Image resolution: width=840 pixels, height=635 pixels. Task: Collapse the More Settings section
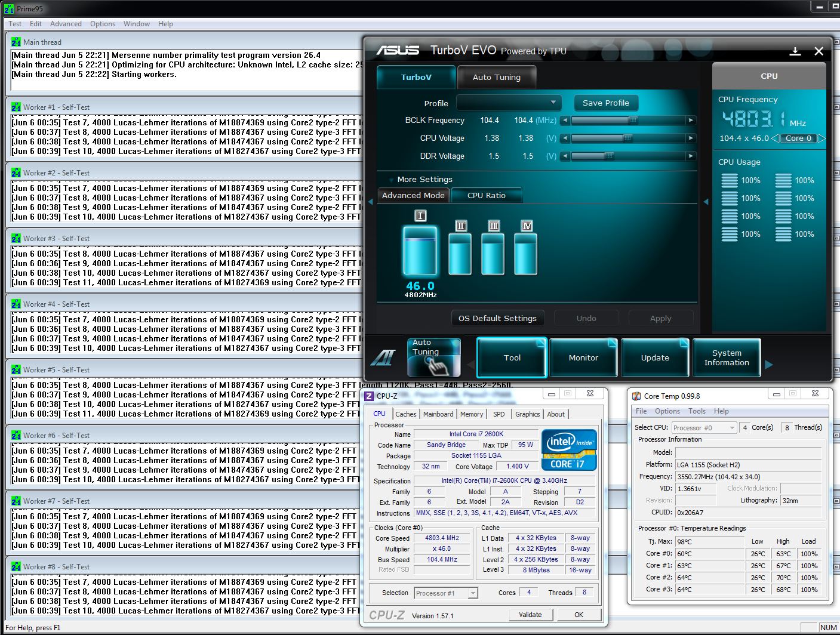pyautogui.click(x=391, y=180)
